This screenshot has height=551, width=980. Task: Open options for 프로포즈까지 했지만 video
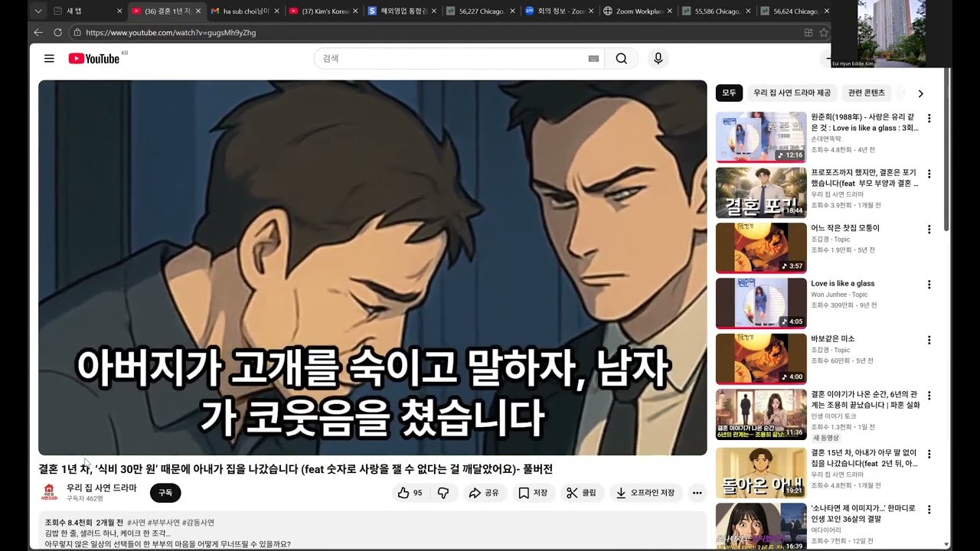pyautogui.click(x=929, y=174)
